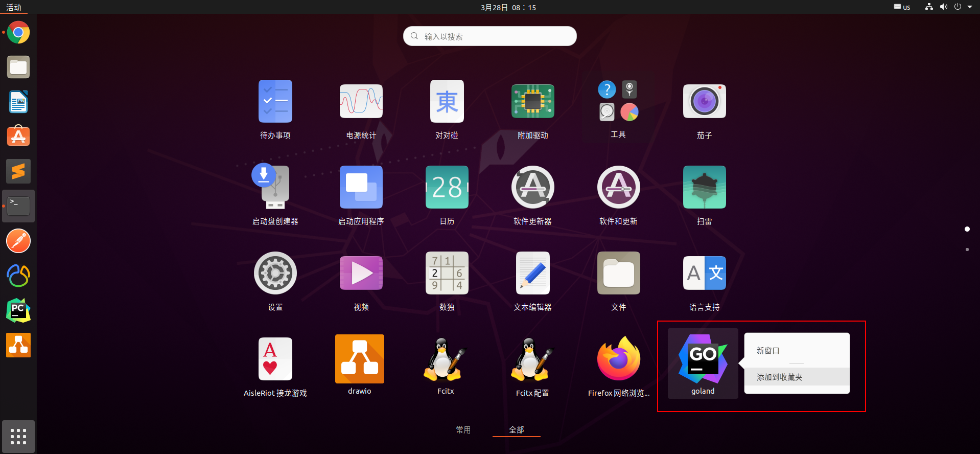Open 语言支持 language support
Image resolution: width=980 pixels, height=454 pixels.
(x=705, y=273)
